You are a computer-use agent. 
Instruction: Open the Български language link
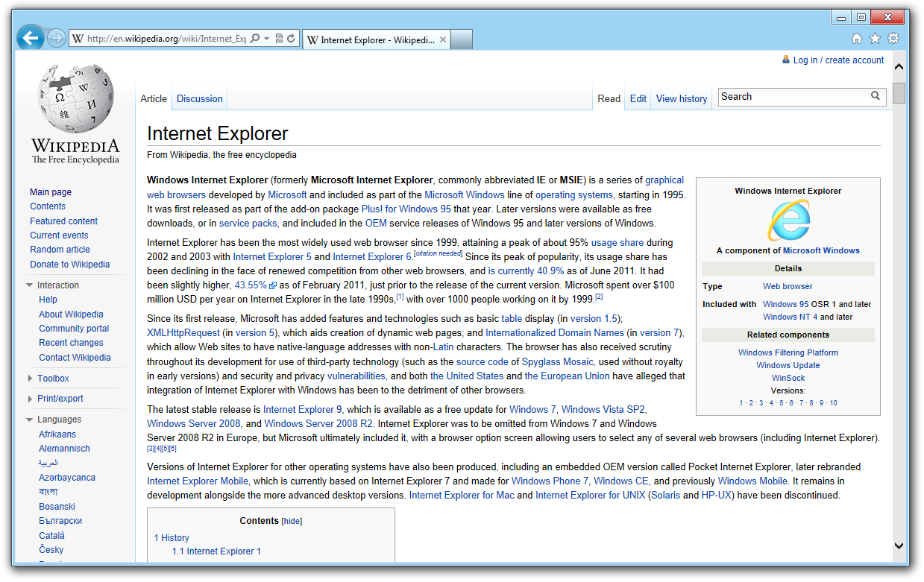(x=60, y=521)
